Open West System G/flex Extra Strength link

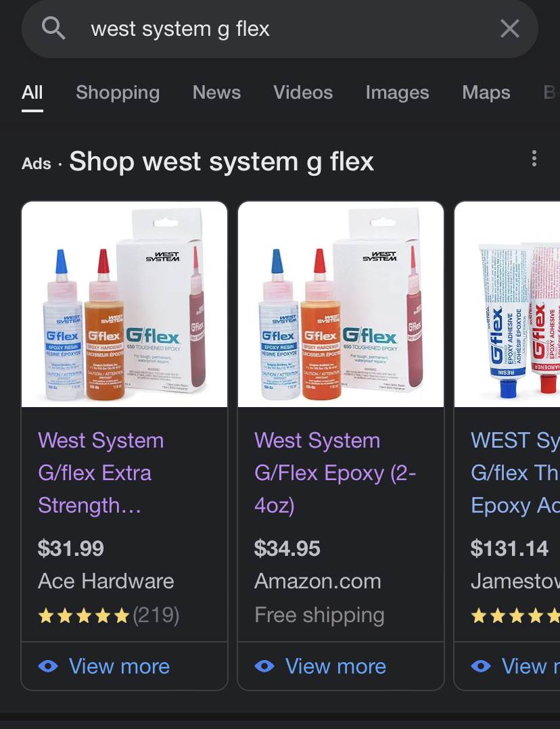click(101, 473)
